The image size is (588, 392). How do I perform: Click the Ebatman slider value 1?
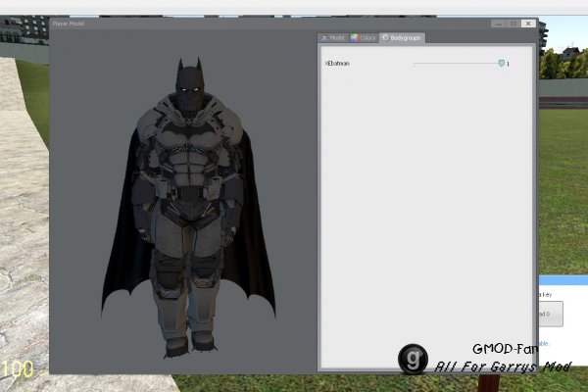tap(508, 64)
